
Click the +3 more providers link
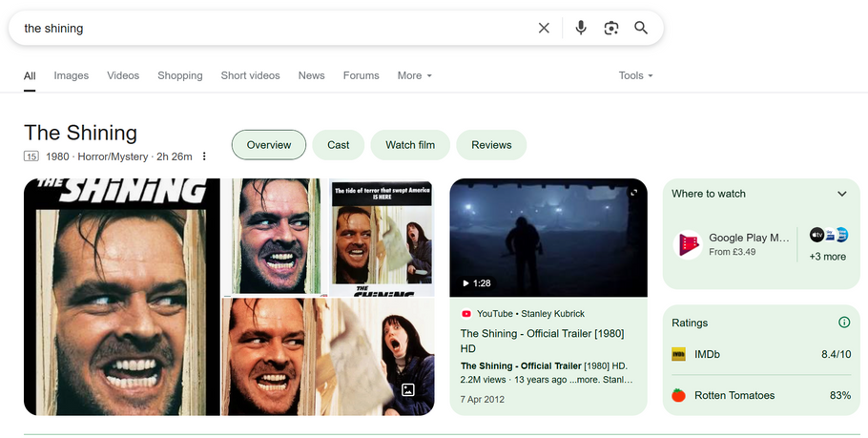[828, 257]
